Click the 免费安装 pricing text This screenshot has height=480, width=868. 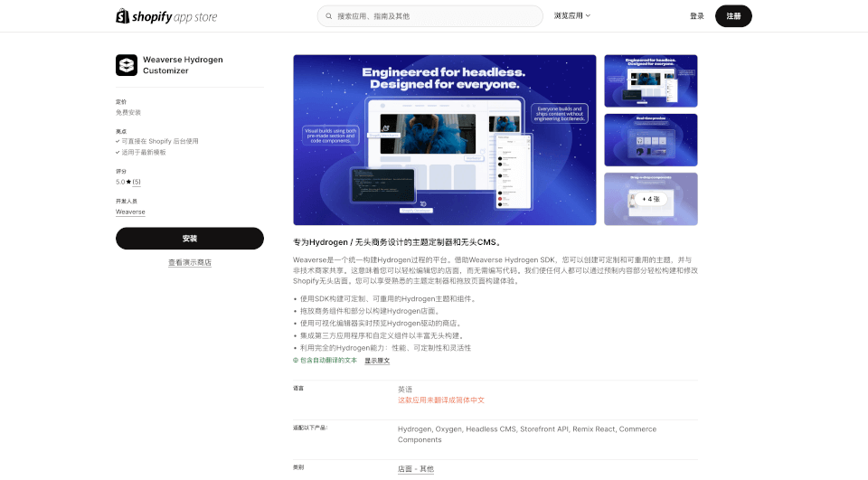click(x=127, y=112)
